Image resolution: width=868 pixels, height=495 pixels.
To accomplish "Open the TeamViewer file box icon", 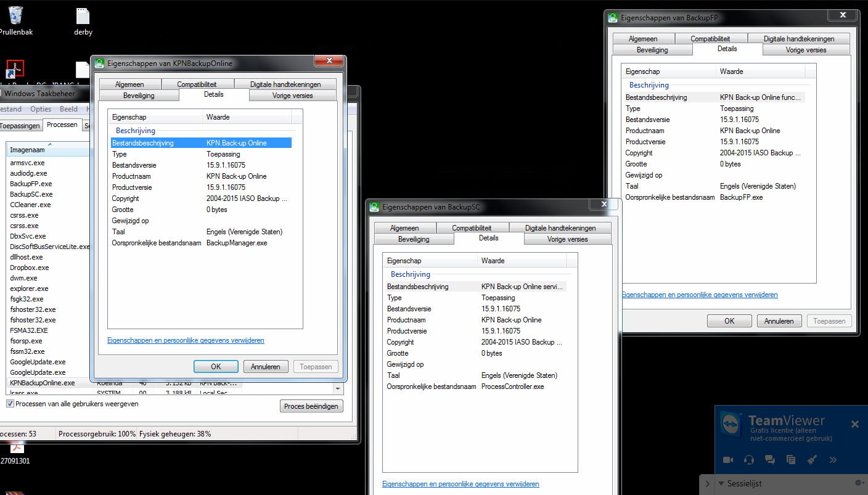I will (791, 459).
